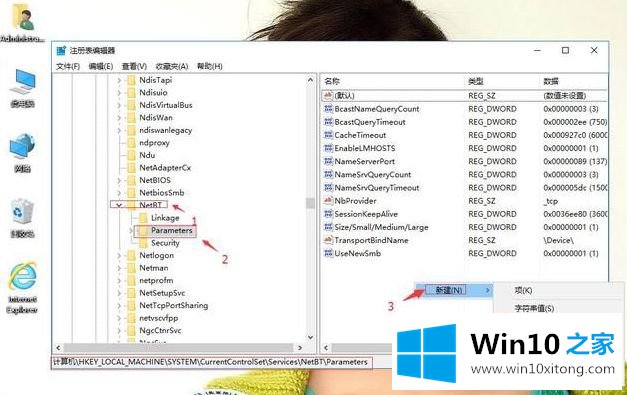Open the 收藏夹(A) menu
The width and height of the screenshot is (627, 395).
[172, 66]
